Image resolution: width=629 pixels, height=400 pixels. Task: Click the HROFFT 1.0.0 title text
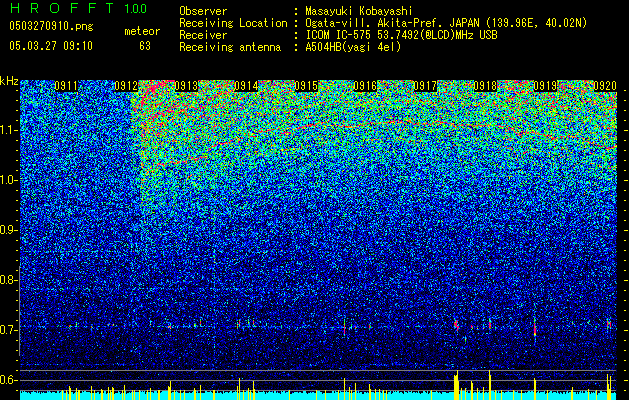coord(79,8)
